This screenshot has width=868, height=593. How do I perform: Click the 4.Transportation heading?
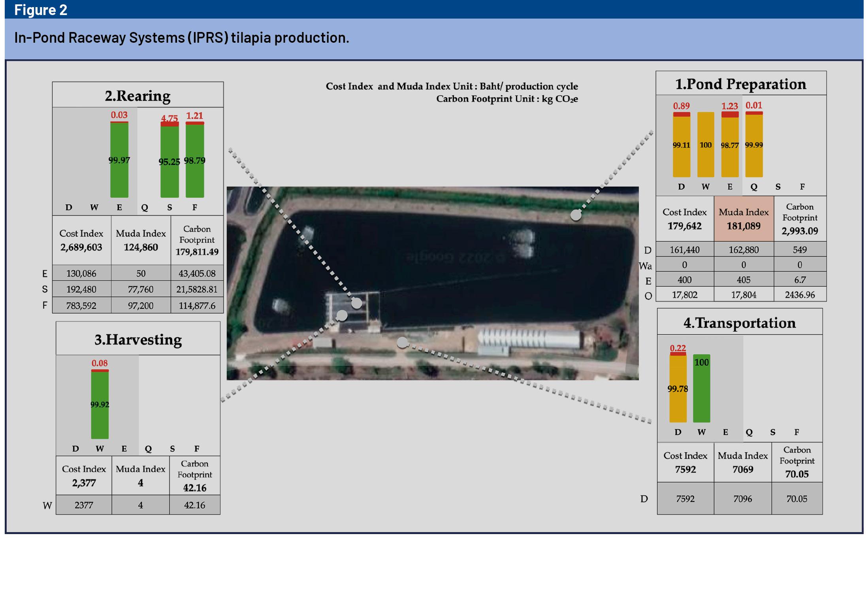740,323
